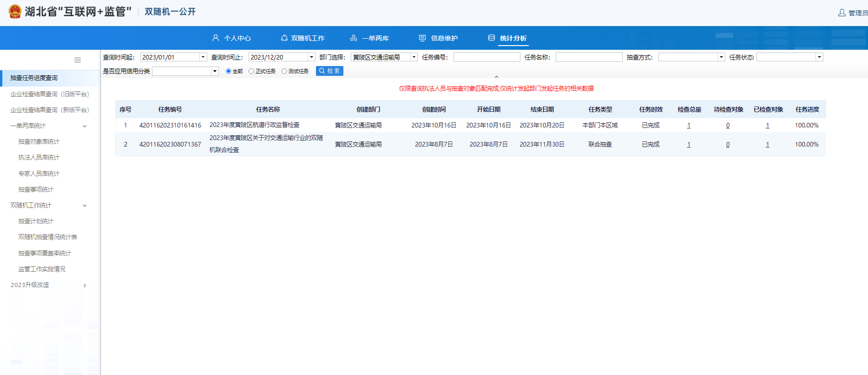Click the hamburger menu icon in sidebar
The width and height of the screenshot is (868, 375).
[x=78, y=60]
